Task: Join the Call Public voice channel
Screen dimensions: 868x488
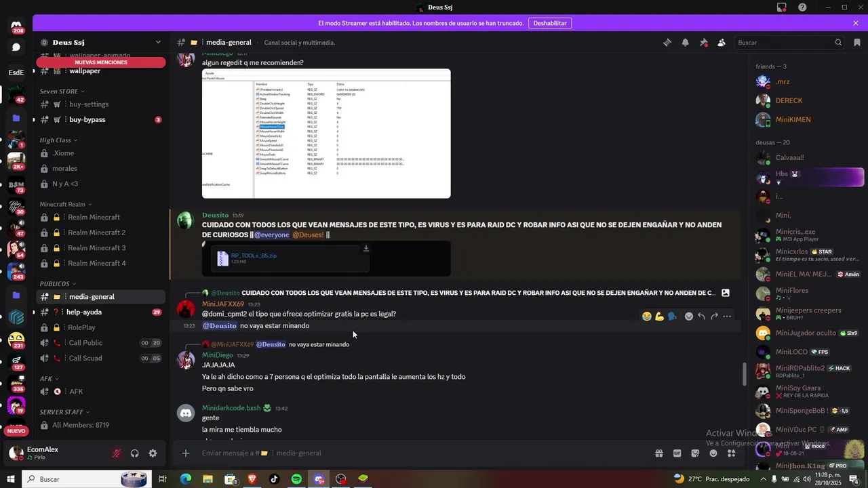Action: click(x=101, y=343)
